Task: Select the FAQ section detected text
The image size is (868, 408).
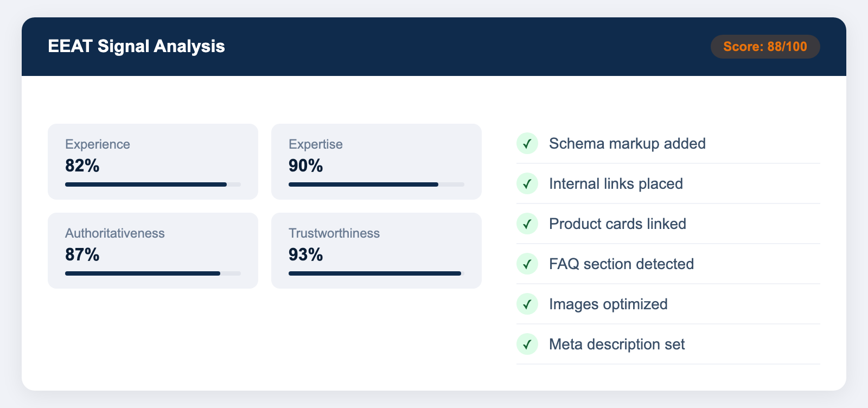Action: [621, 264]
